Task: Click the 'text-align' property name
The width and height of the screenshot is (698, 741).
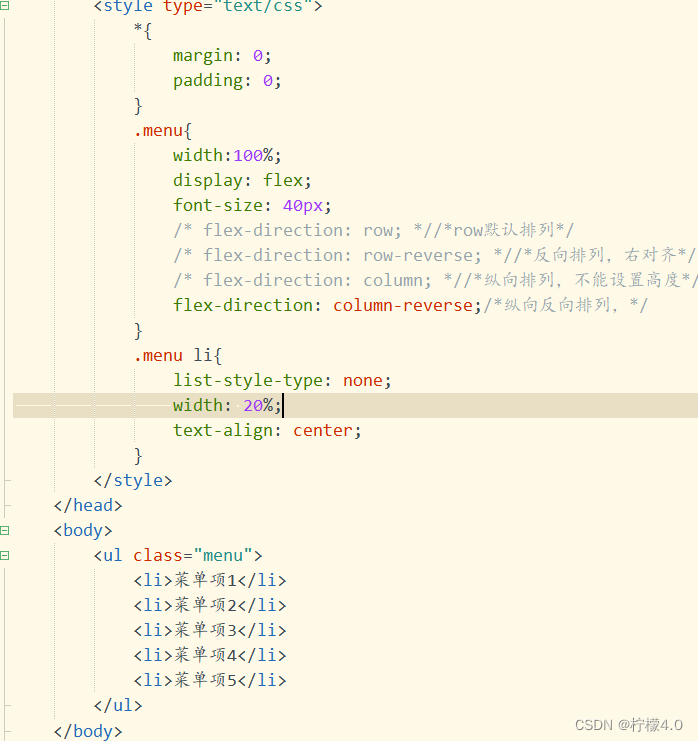Action: tap(223, 431)
